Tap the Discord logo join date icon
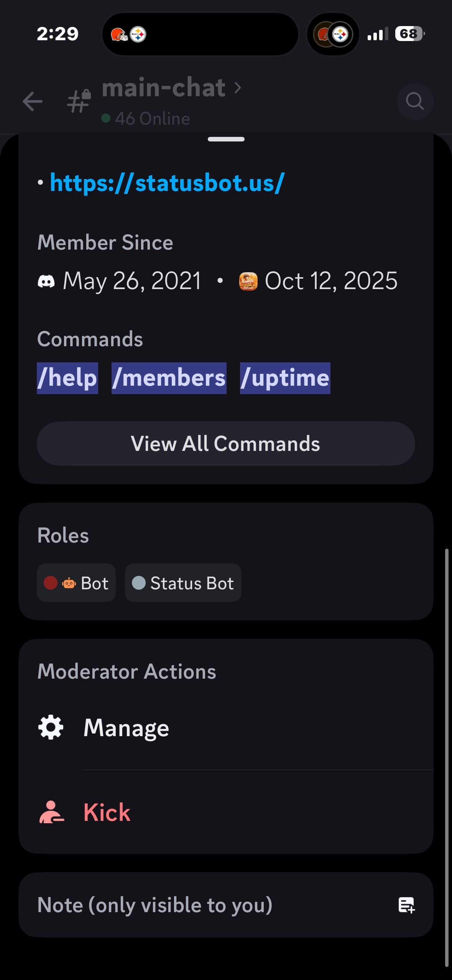The image size is (452, 980). pos(46,281)
